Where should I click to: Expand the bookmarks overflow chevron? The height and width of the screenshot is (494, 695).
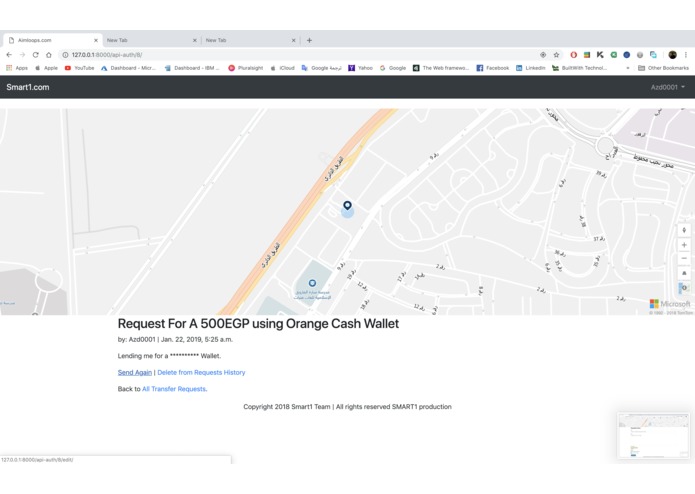click(x=628, y=68)
